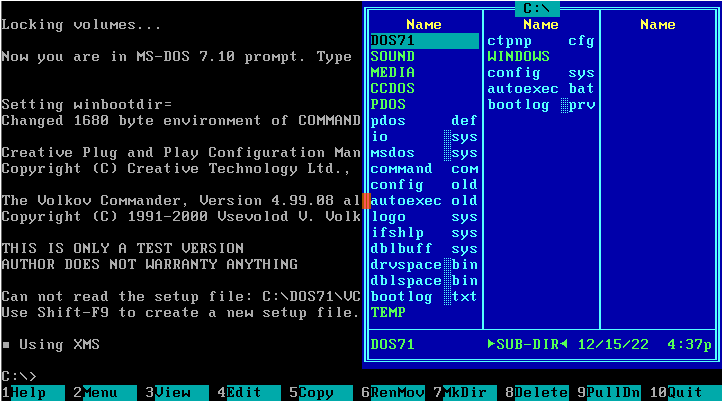Select the command.com file
This screenshot has width=723, height=402.
coord(424,169)
